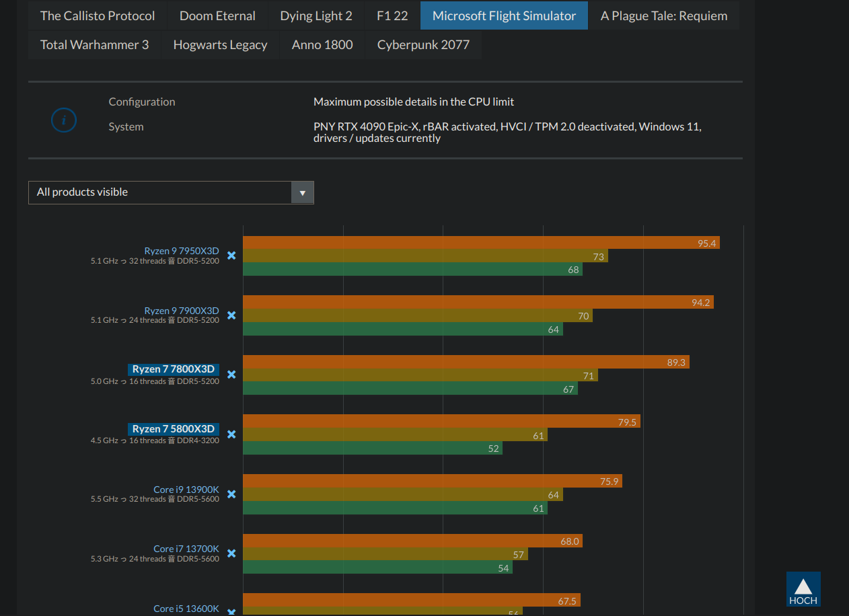Click the 70 value on the yellow bar
Image resolution: width=849 pixels, height=616 pixels.
click(583, 316)
